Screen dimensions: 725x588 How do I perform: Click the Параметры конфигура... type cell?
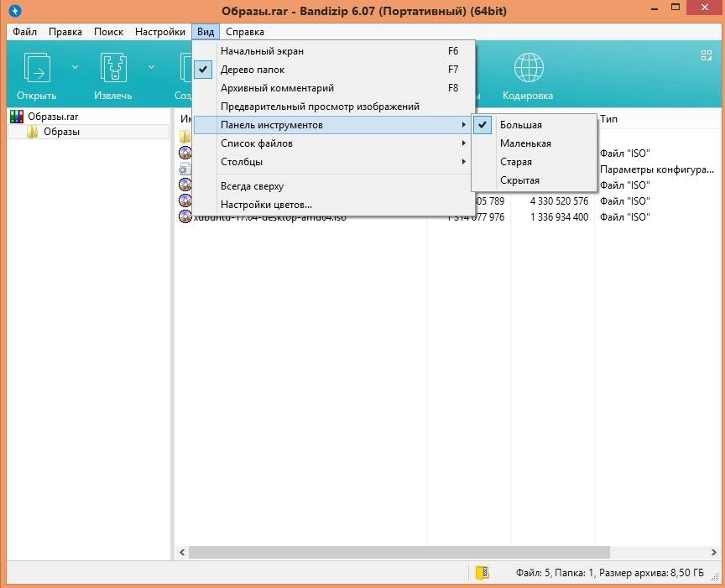pyautogui.click(x=656, y=169)
